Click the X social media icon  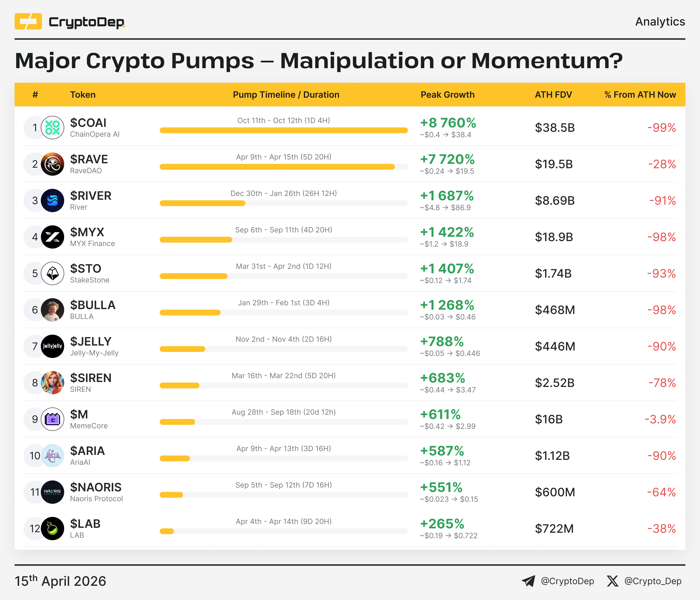612,581
